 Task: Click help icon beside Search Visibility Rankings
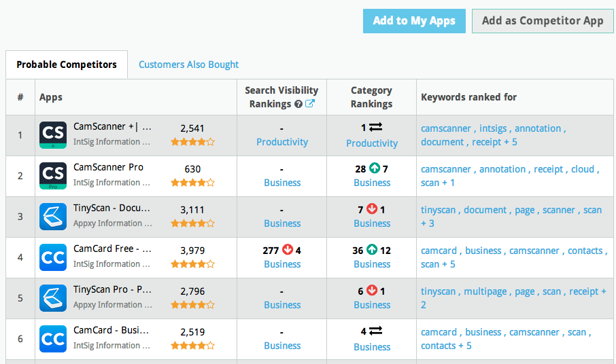[298, 104]
